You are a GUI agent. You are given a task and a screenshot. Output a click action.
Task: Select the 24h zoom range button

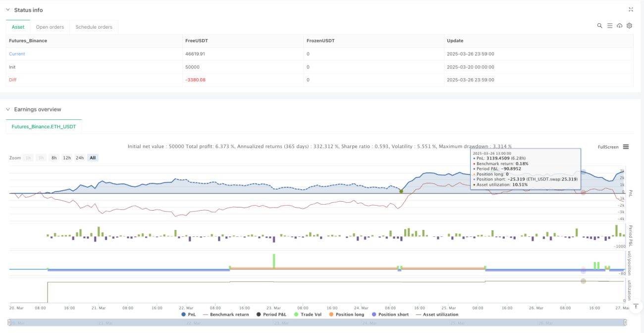[x=79, y=158]
